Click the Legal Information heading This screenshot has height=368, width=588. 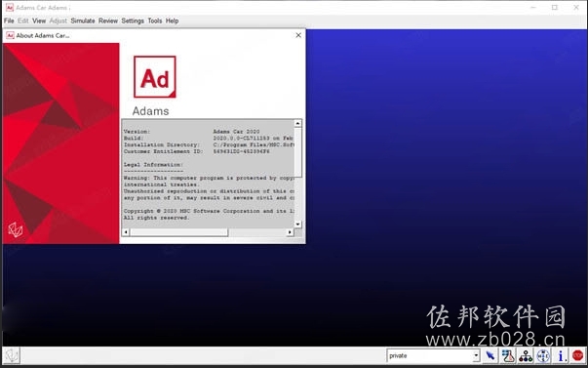coord(153,164)
